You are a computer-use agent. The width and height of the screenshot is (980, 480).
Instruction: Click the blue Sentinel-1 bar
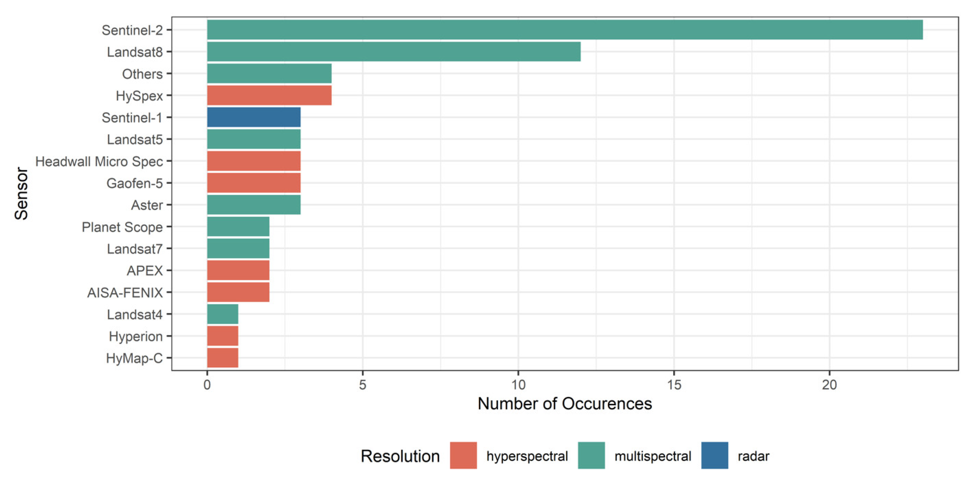[254, 117]
